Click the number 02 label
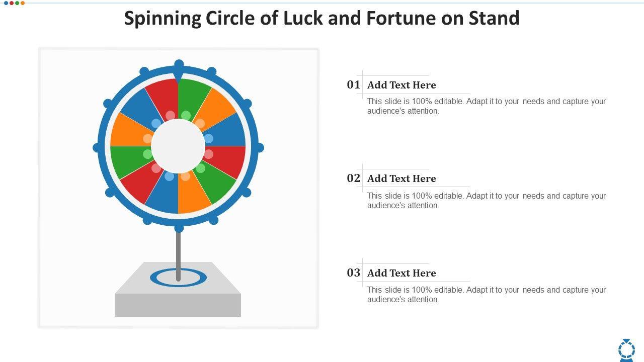This screenshot has height=362, width=644. 353,178
